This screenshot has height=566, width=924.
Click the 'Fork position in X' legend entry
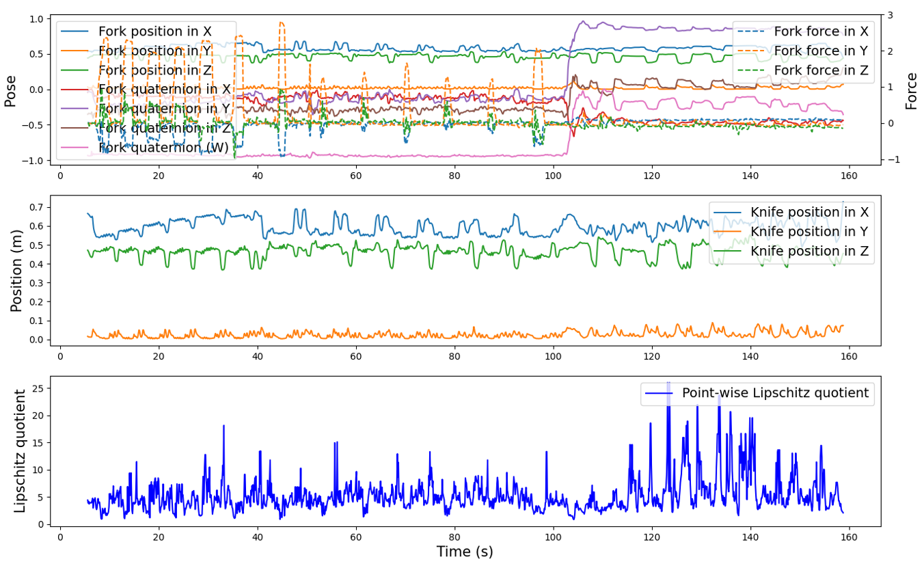pyautogui.click(x=136, y=31)
